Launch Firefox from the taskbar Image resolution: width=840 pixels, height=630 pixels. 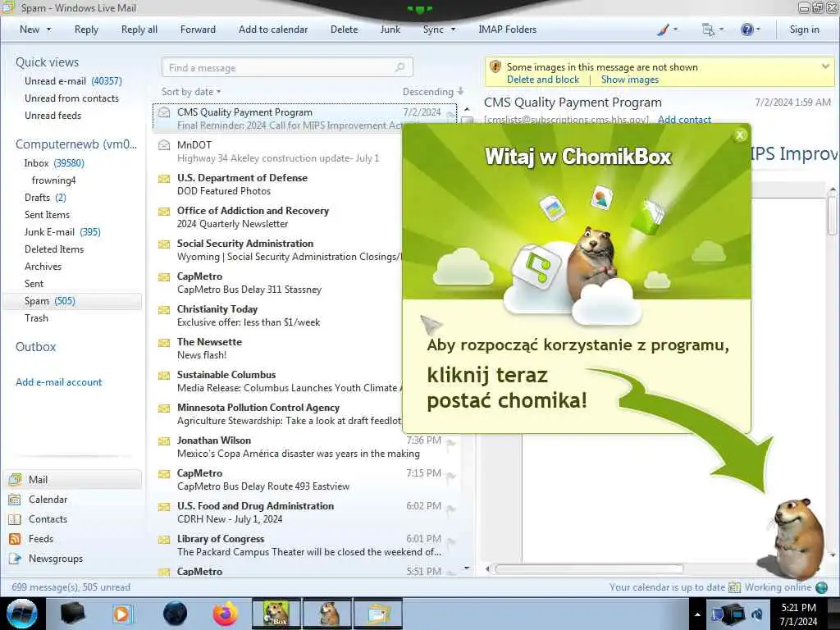tap(226, 614)
